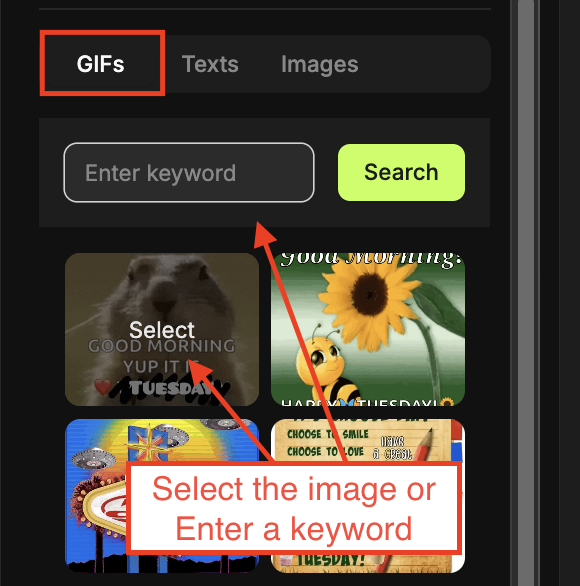Click the red annotation box about keyword
This screenshot has height=586, width=580.
pos(294,508)
